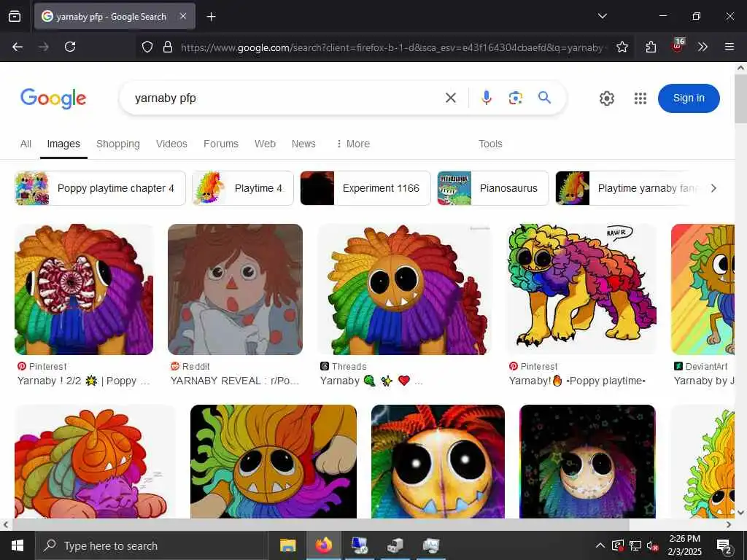Open the sleeping Yarnaby with purple cat image
The height and width of the screenshot is (560, 747).
[95, 462]
